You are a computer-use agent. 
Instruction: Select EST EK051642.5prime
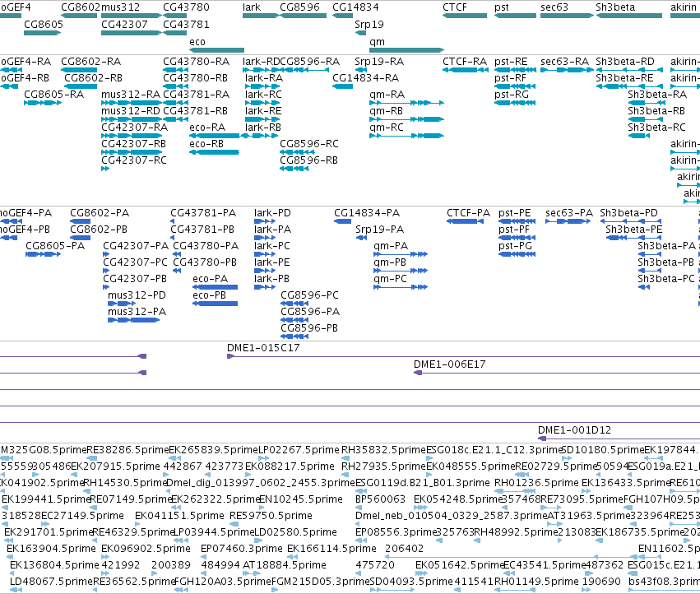point(421,573)
